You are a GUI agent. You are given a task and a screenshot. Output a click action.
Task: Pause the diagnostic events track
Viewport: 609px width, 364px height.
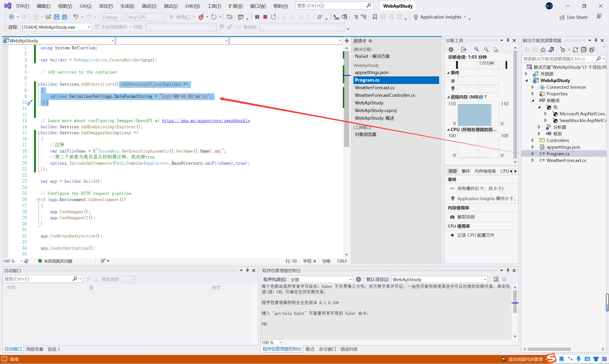(453, 81)
